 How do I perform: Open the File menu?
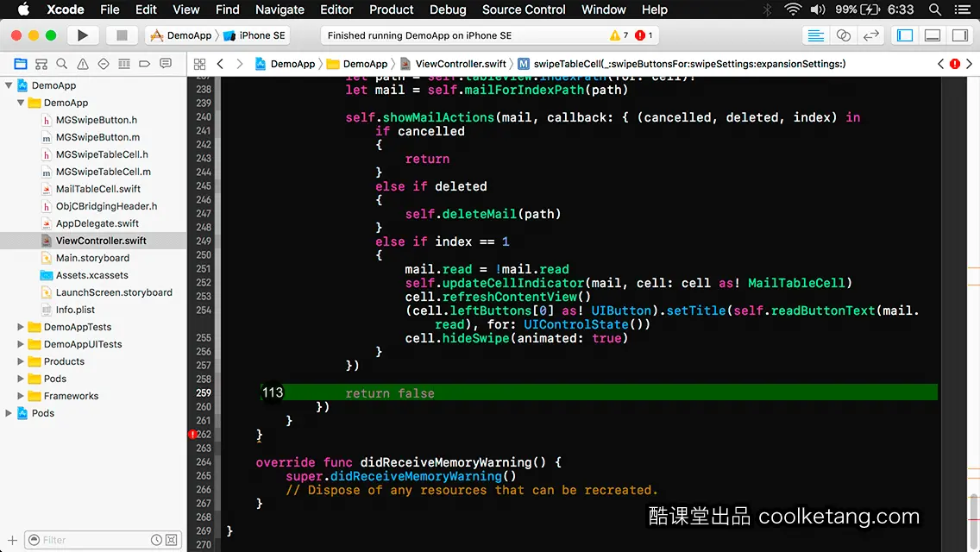[110, 9]
